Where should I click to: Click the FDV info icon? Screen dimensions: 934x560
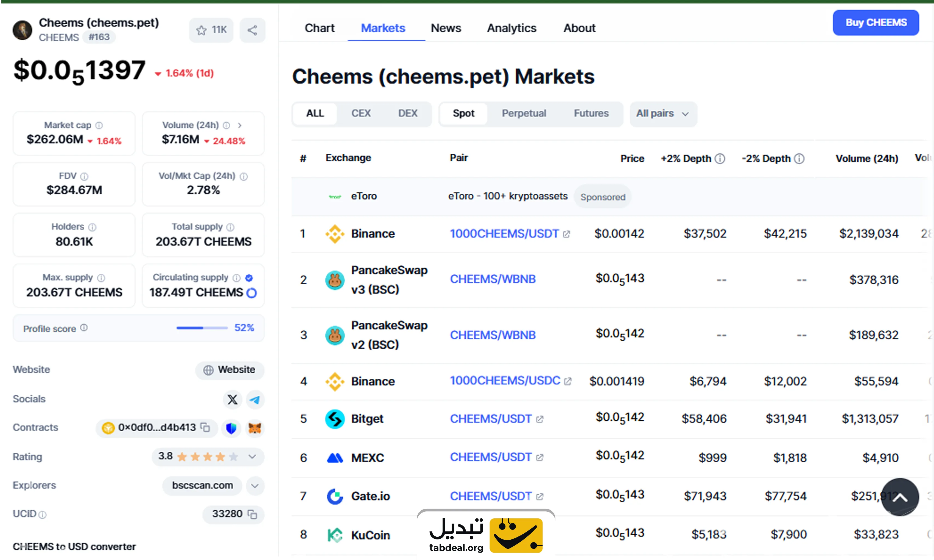pyautogui.click(x=85, y=176)
